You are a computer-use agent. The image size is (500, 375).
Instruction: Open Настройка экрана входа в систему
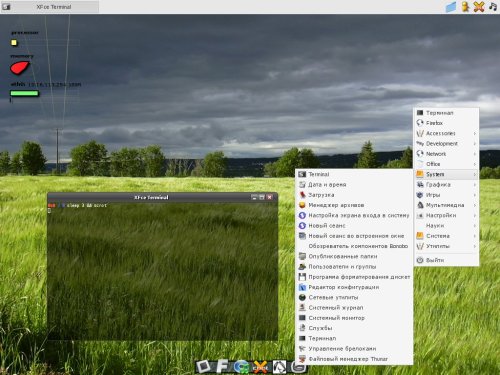pyautogui.click(x=354, y=215)
